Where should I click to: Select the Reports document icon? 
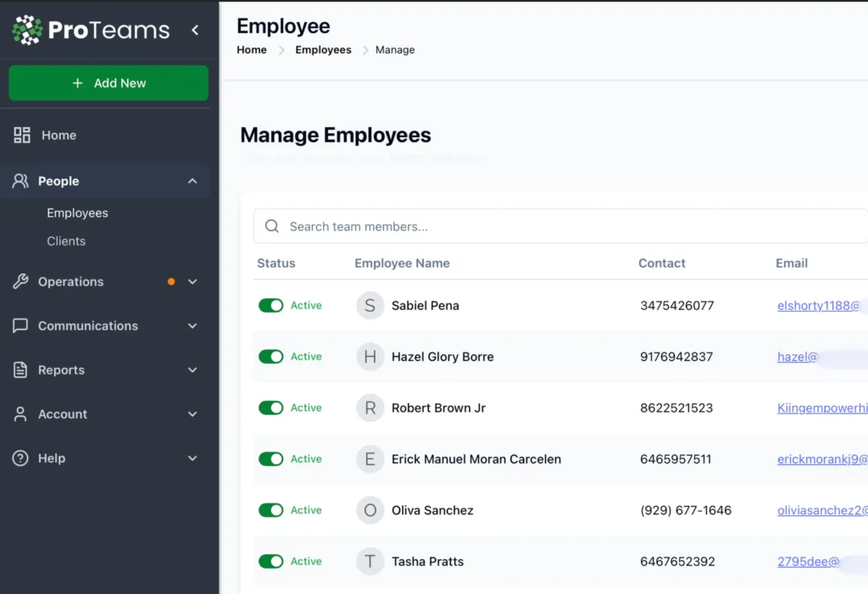click(19, 369)
